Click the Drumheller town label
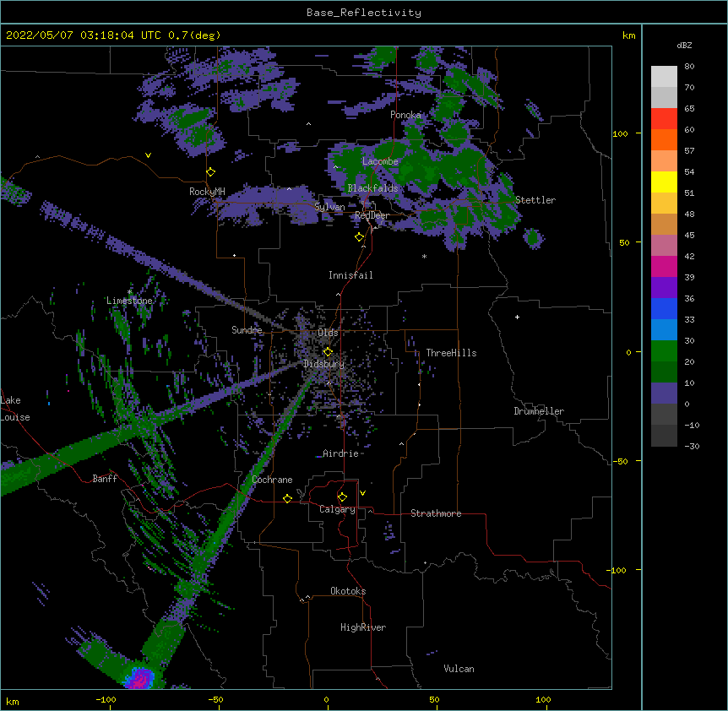 539,411
